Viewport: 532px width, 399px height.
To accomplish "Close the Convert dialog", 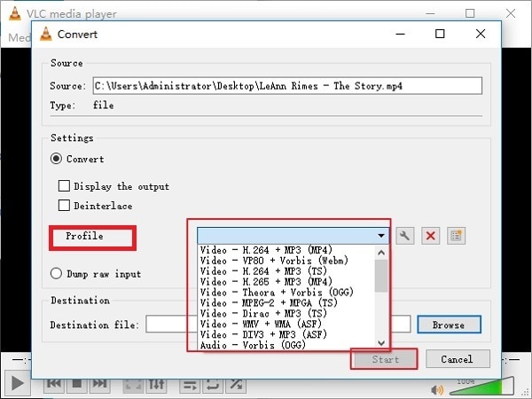I will point(481,34).
